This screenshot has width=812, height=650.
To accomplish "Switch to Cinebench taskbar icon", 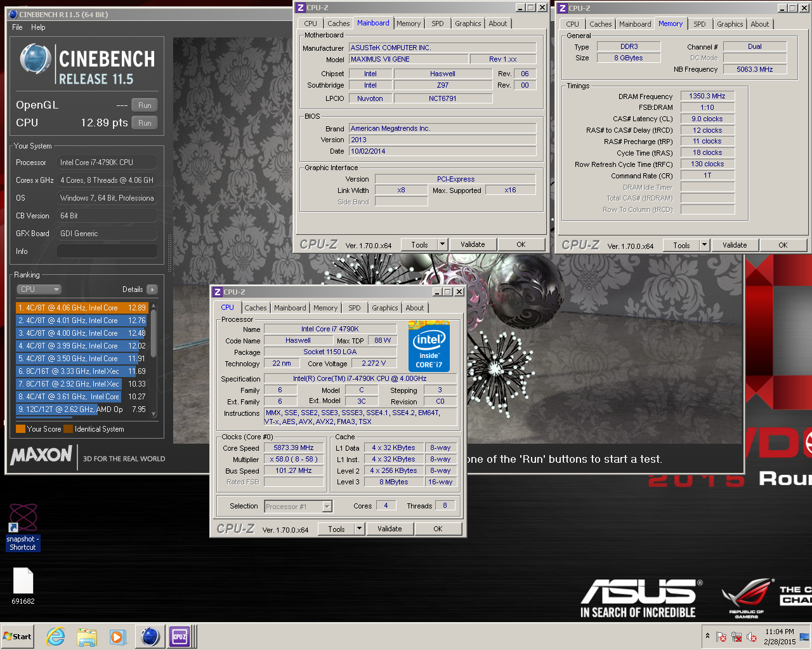I will point(150,637).
